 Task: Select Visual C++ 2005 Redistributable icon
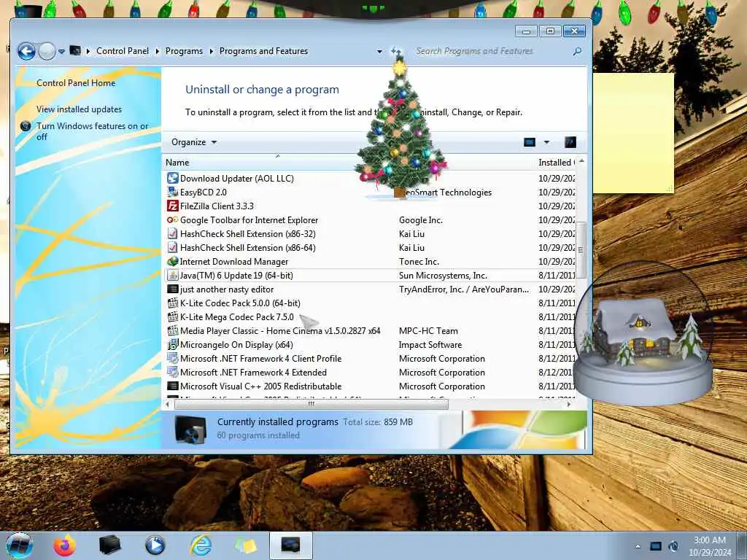point(172,386)
